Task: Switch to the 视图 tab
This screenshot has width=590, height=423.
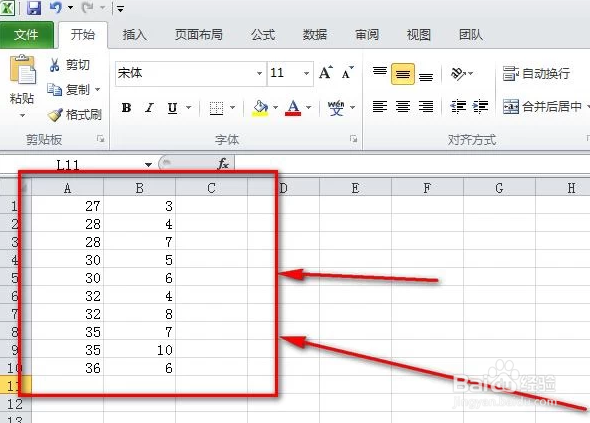Action: click(x=419, y=35)
